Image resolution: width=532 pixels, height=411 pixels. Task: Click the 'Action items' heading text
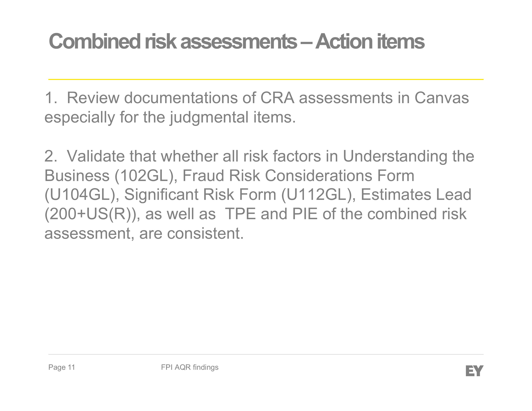pyautogui.click(x=370, y=41)
